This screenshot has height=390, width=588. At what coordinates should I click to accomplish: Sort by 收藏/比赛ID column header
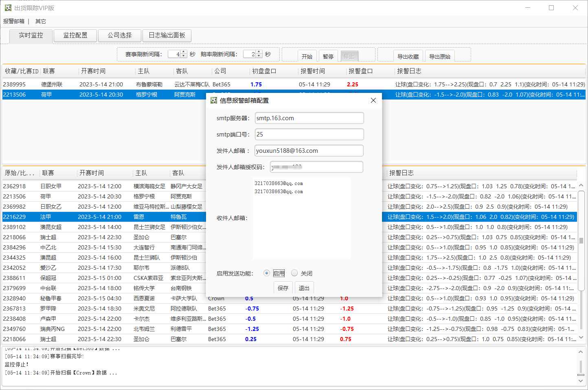[22, 71]
